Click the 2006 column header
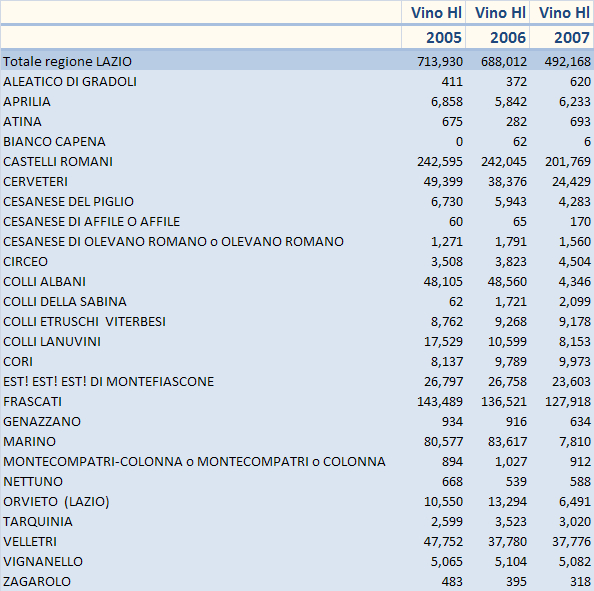This screenshot has height=591, width=594. click(x=508, y=38)
